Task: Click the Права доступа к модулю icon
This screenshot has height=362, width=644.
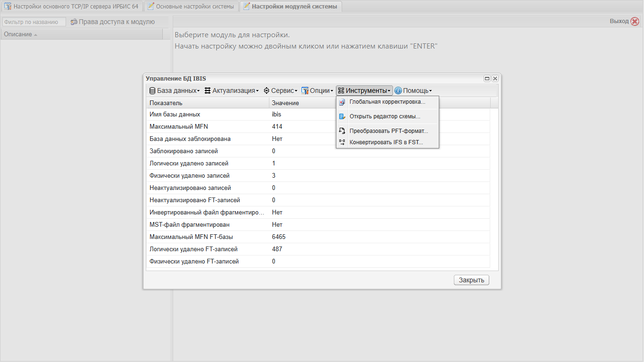Action: pos(74,22)
